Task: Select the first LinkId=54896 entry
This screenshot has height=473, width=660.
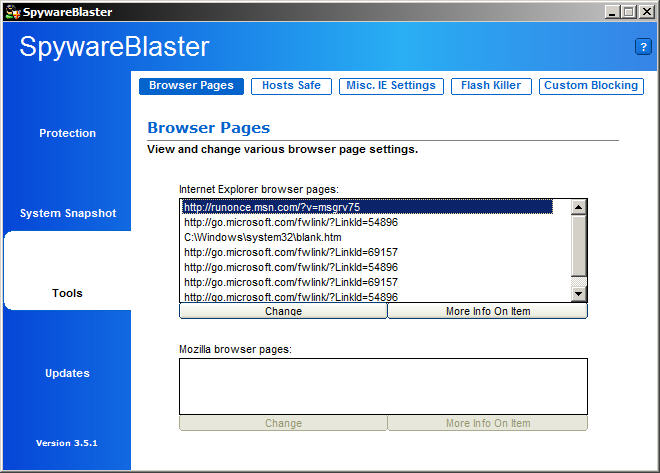Action: (367, 222)
